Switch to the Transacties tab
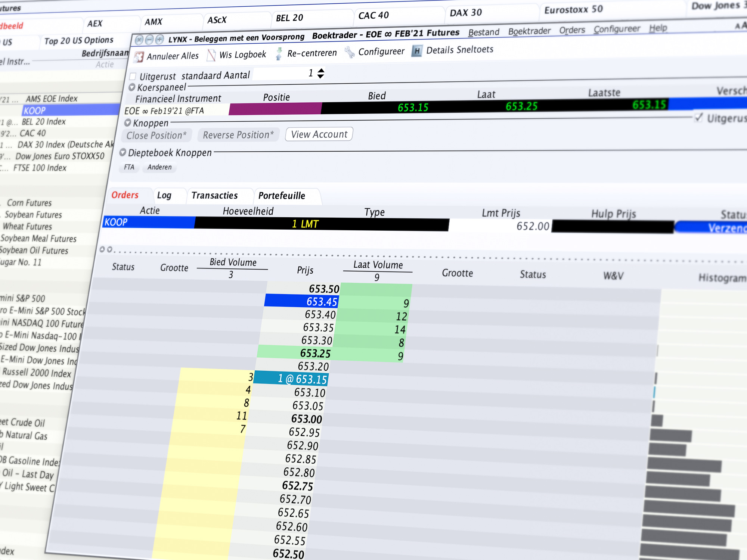 click(215, 196)
